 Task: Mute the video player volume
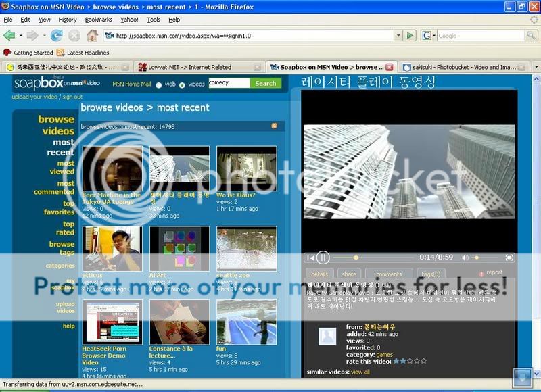pos(465,258)
